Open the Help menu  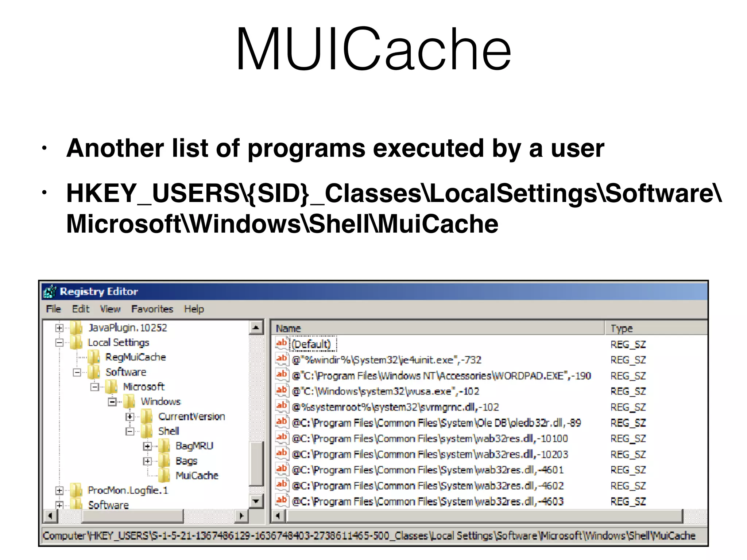[194, 309]
